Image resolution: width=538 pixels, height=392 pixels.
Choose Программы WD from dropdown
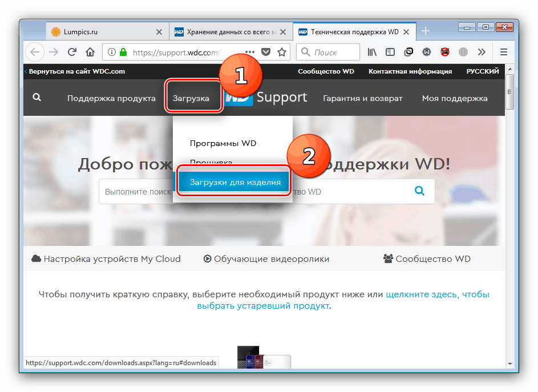223,143
